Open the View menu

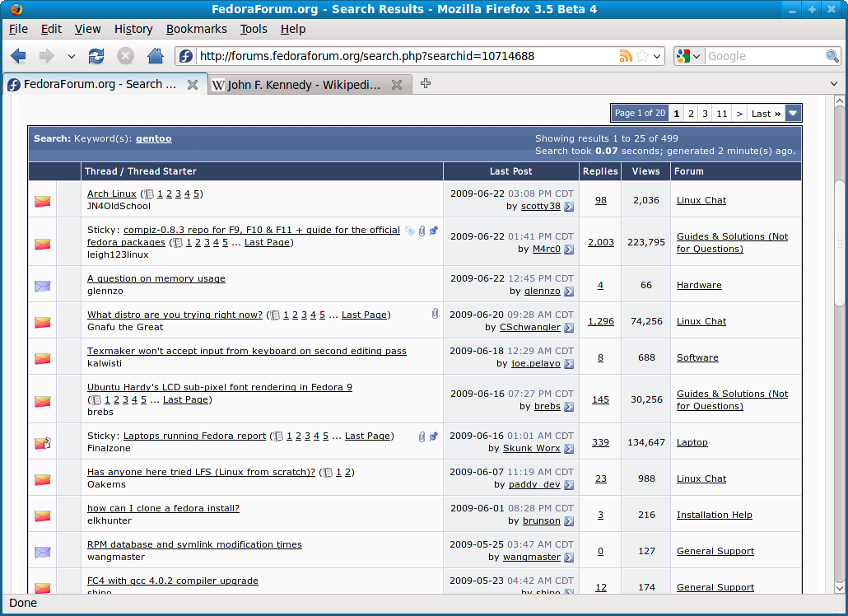[x=87, y=29]
